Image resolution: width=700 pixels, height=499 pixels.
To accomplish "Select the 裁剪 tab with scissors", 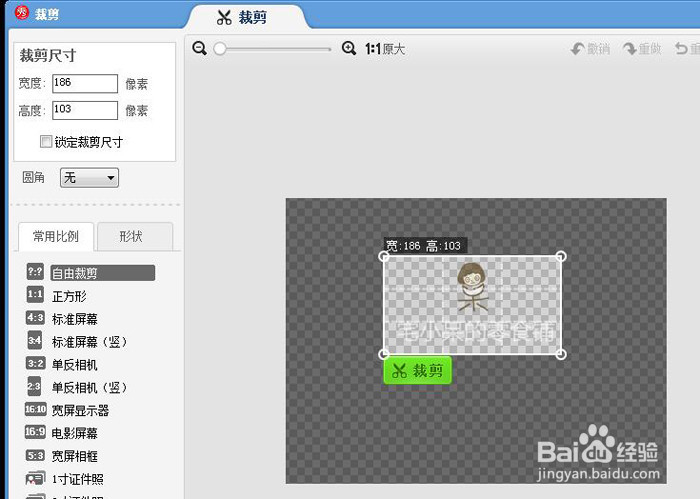I will click(x=242, y=17).
